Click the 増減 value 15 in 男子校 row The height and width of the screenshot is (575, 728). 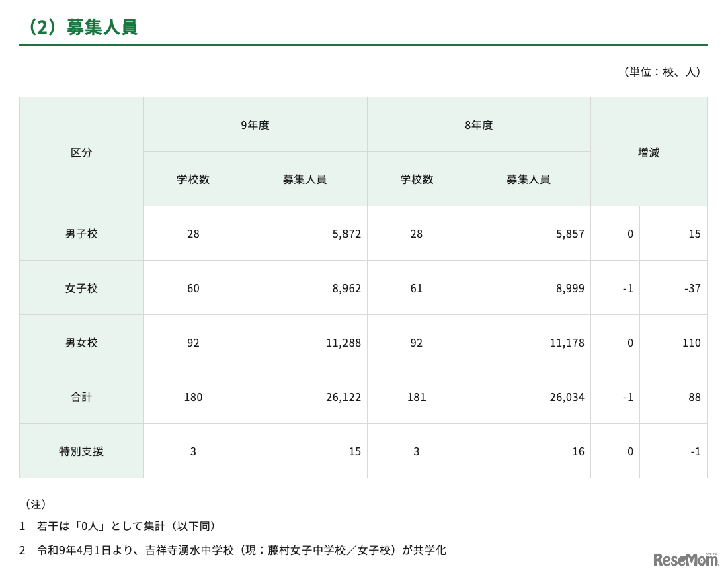(694, 234)
